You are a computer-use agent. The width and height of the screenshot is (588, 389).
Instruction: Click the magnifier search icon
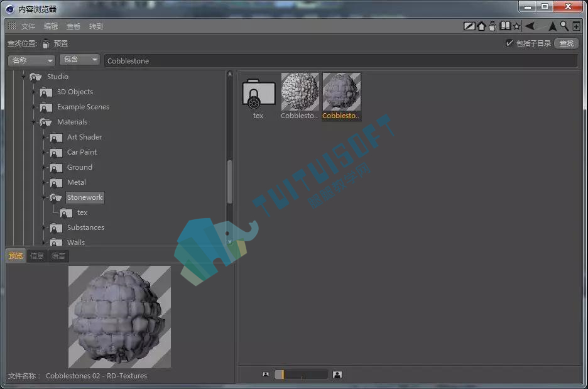point(564,26)
